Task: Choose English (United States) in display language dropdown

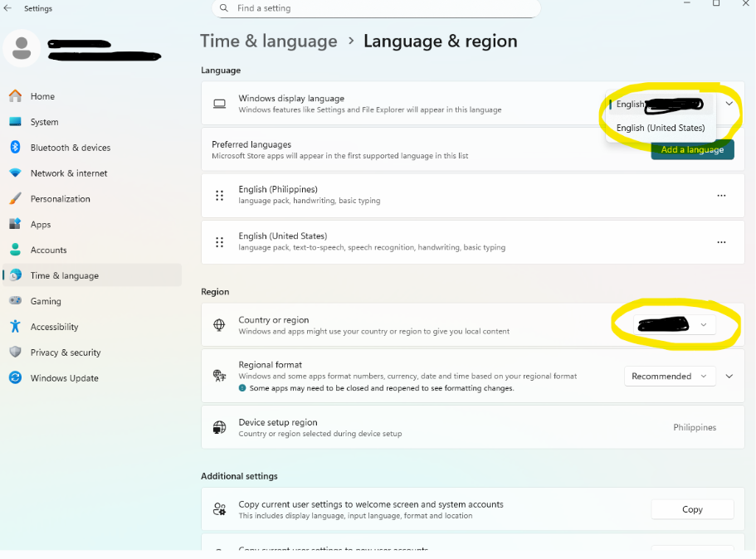Action: tap(661, 128)
